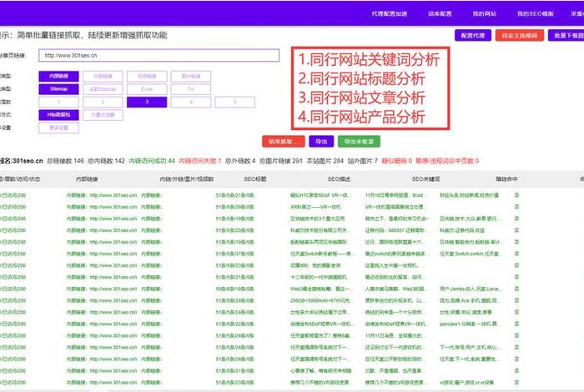
Task: Click the SEO description starting with 11月18日
Action: point(395,195)
